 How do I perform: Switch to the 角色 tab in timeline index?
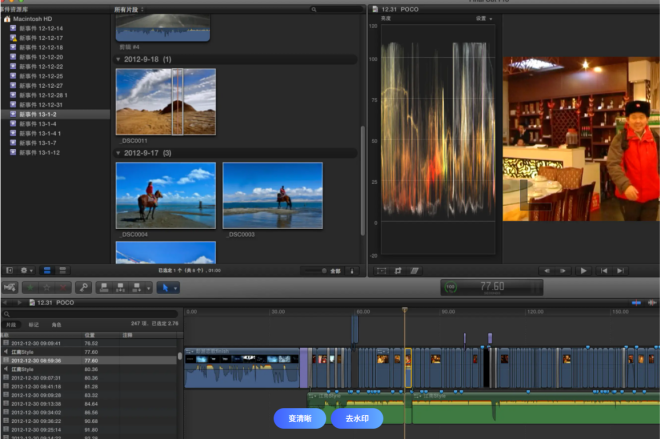coord(56,324)
